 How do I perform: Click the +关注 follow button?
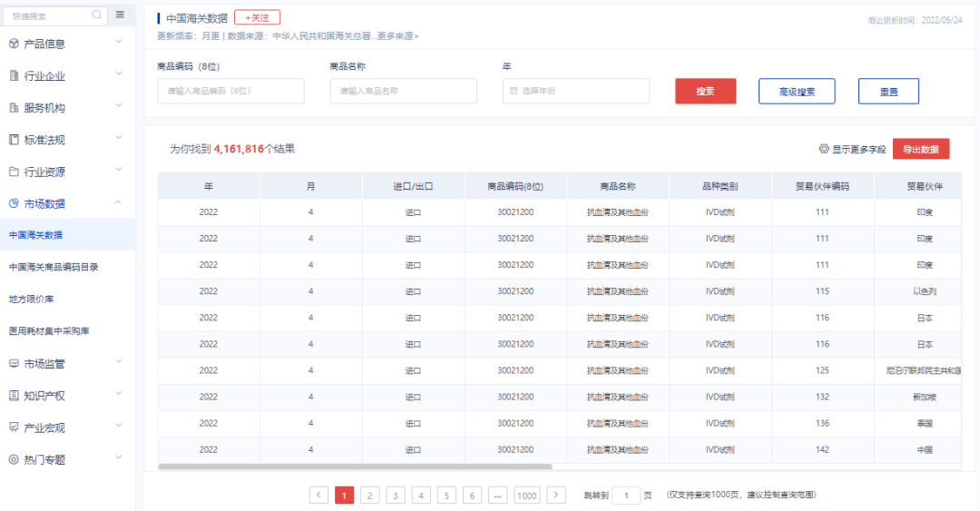257,17
